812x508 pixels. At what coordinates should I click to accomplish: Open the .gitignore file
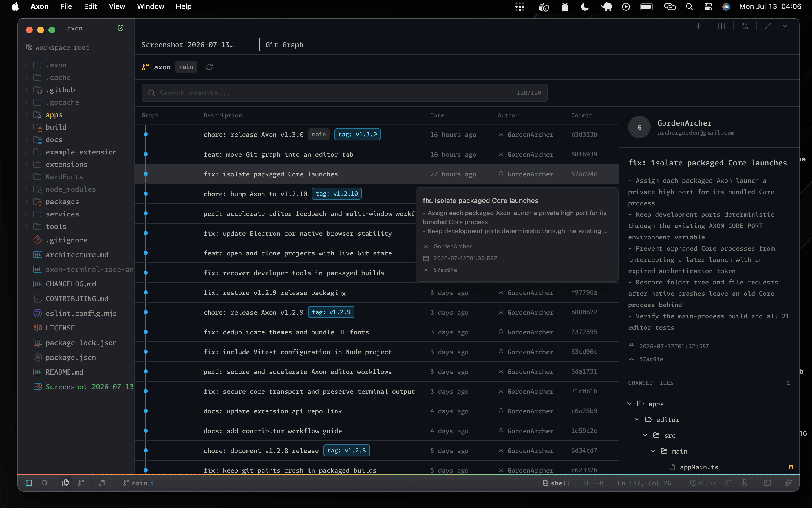[67, 240]
